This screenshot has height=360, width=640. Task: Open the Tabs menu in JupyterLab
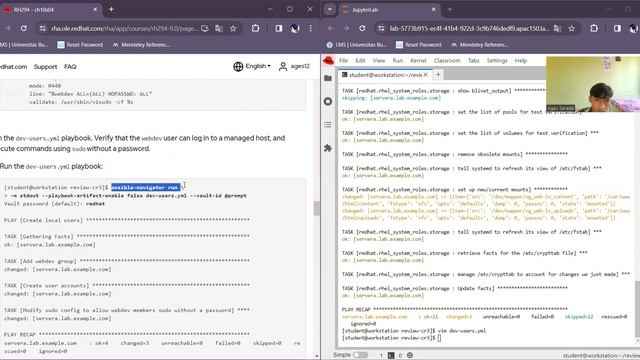coord(473,60)
